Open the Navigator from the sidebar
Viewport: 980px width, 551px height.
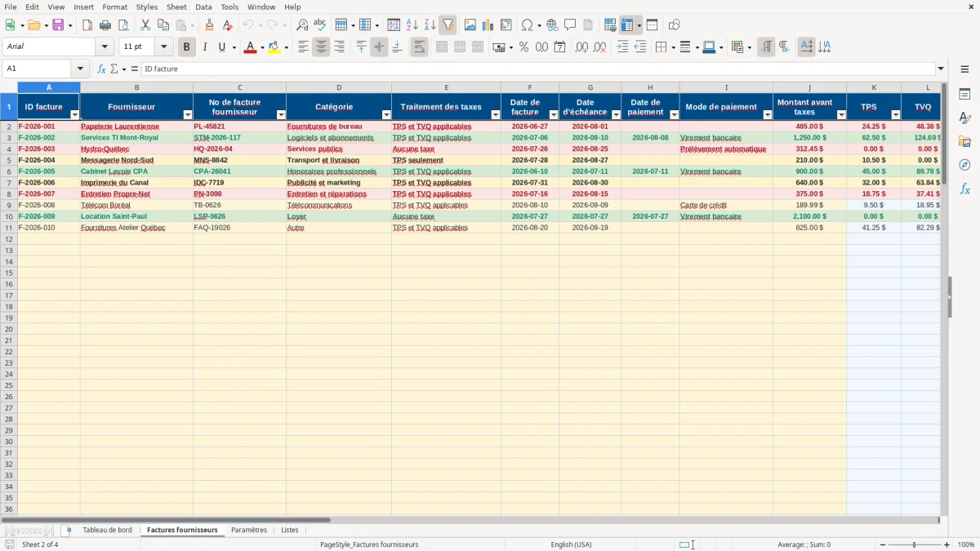coord(964,165)
